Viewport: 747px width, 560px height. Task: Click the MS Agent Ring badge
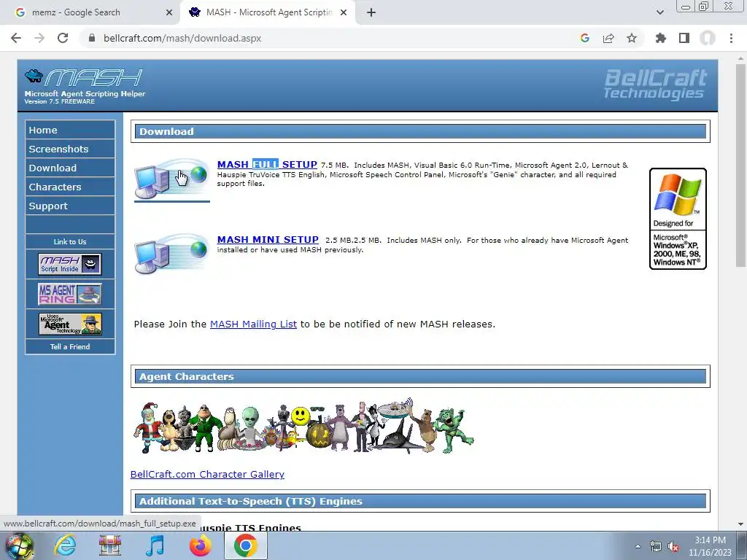[70, 295]
